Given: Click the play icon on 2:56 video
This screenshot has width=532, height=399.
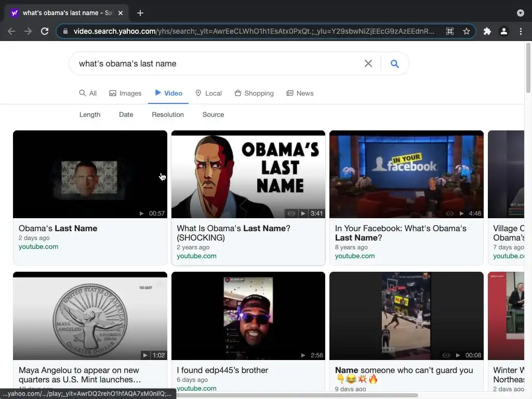Looking at the screenshot, I should (303, 355).
